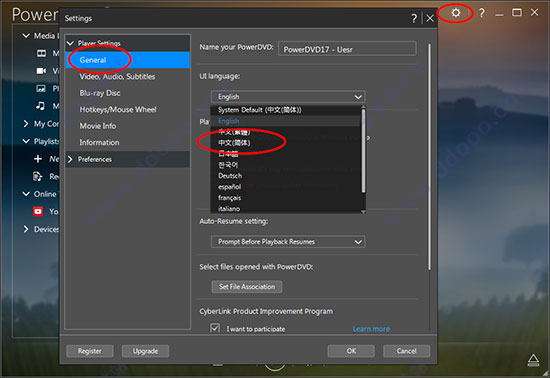550x378 pixels.
Task: Choose Korean 한국어 language option
Action: click(x=286, y=164)
